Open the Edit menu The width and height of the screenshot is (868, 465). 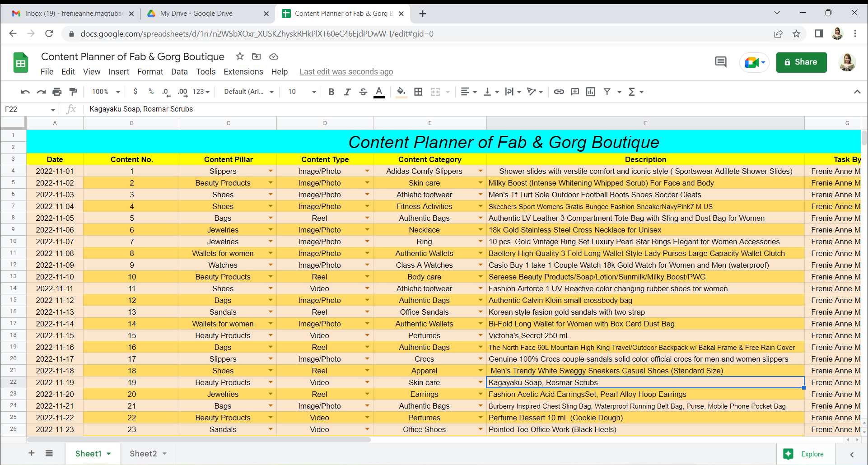pyautogui.click(x=68, y=72)
